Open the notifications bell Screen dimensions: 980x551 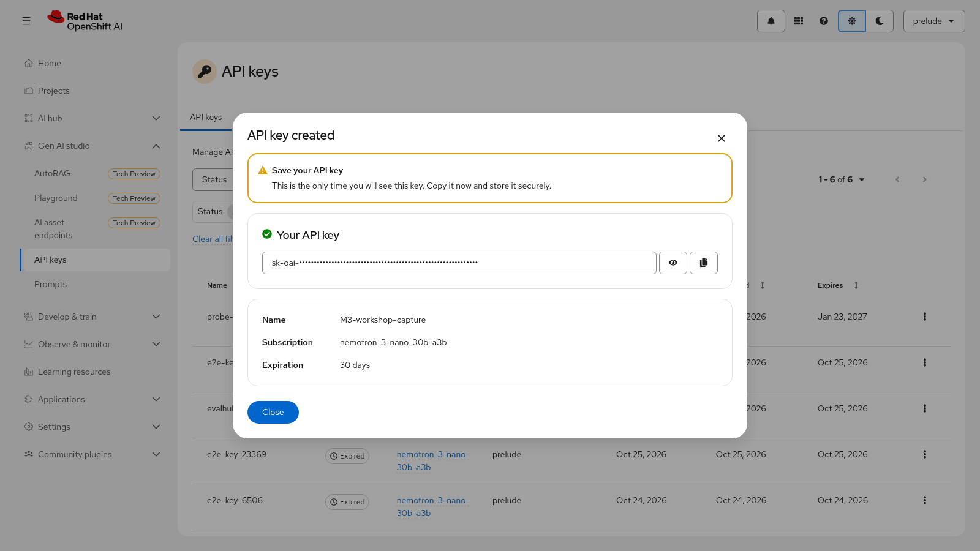pos(771,21)
